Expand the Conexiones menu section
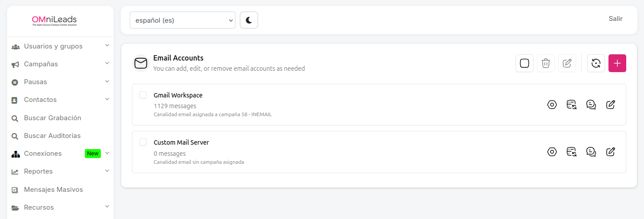644x219 pixels. pos(60,154)
